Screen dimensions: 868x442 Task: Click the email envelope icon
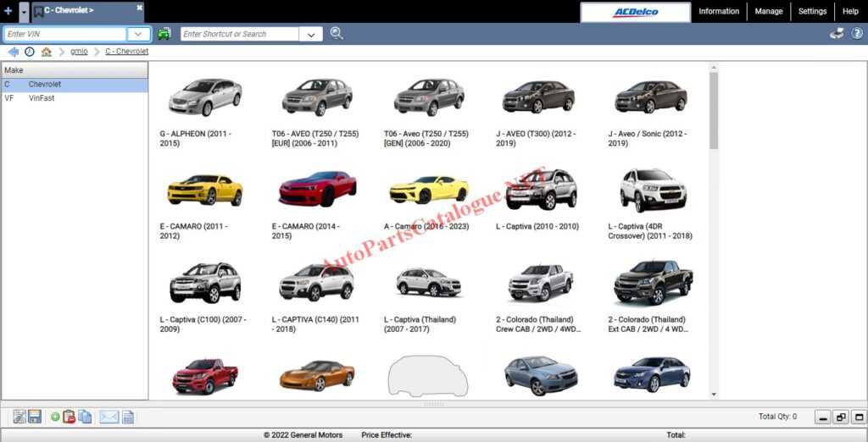tap(109, 417)
